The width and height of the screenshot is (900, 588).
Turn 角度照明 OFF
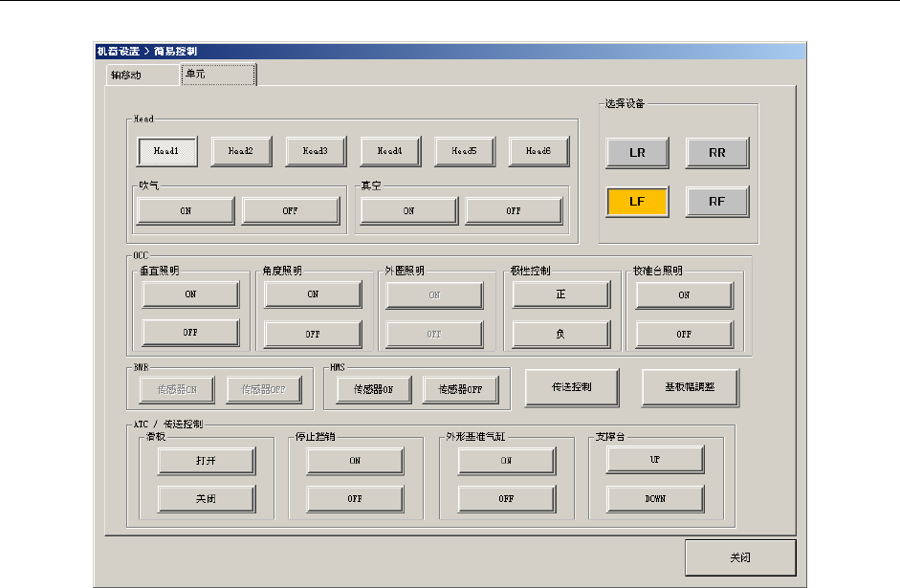pyautogui.click(x=313, y=335)
